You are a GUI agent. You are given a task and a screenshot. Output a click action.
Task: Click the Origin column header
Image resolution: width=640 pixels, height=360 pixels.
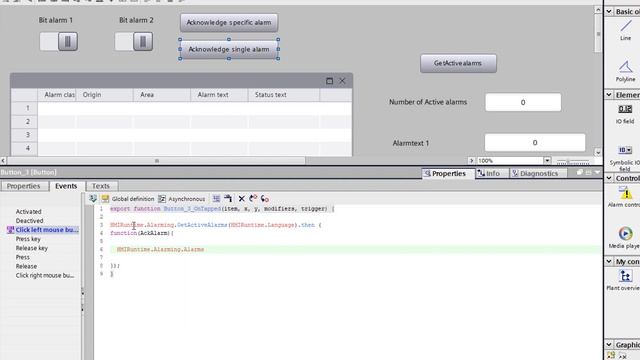[x=104, y=95]
